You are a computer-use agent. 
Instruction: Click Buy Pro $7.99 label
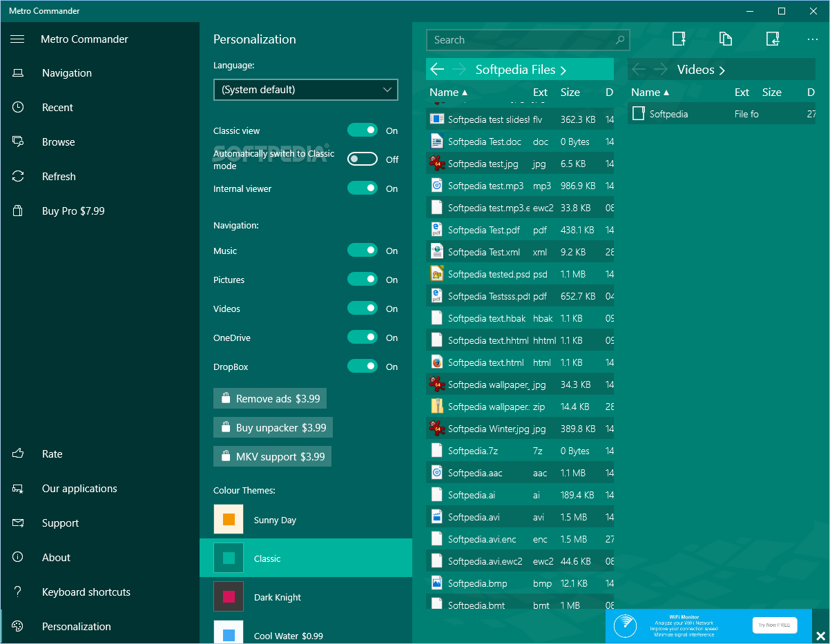click(73, 211)
